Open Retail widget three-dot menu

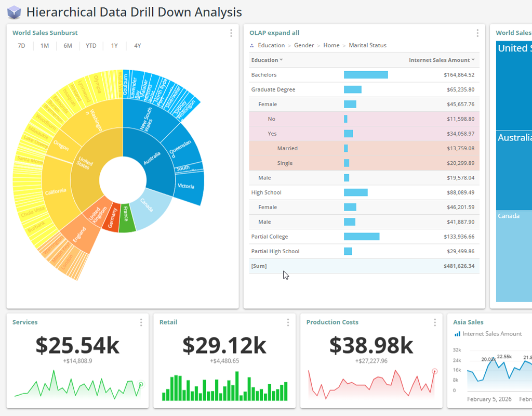tap(288, 322)
